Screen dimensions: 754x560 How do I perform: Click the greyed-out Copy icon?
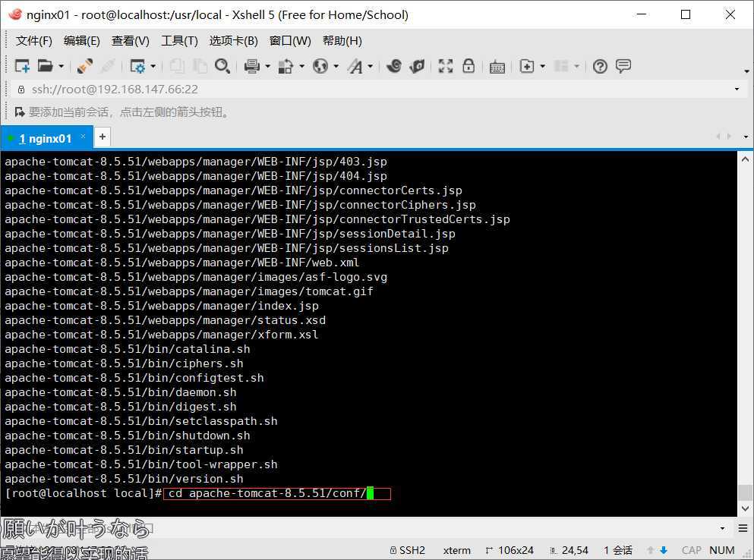[177, 66]
